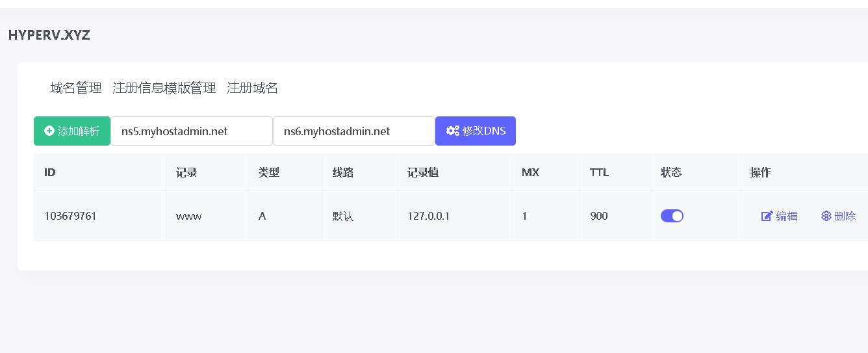Click the 127.0.0.1 record value
The width and height of the screenshot is (868, 353).
429,216
